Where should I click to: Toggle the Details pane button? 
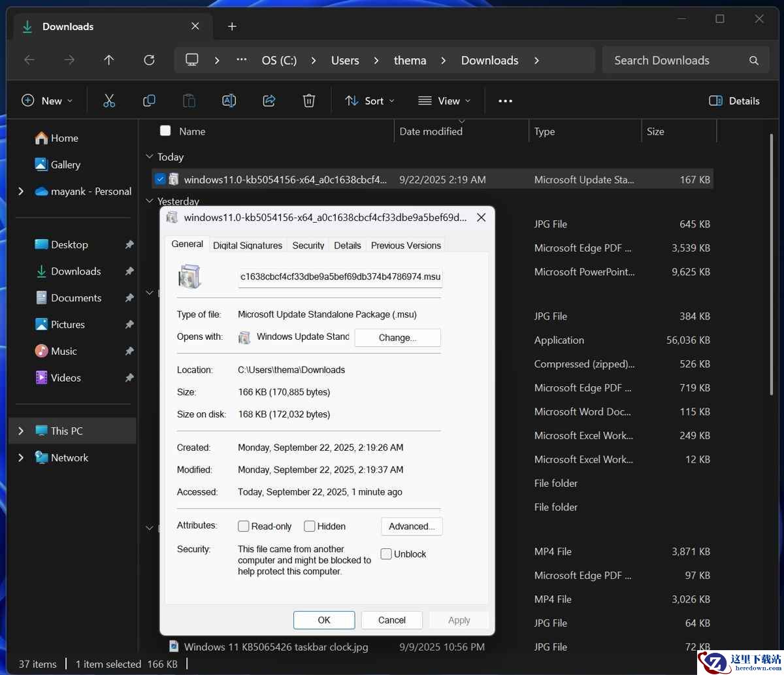[734, 101]
